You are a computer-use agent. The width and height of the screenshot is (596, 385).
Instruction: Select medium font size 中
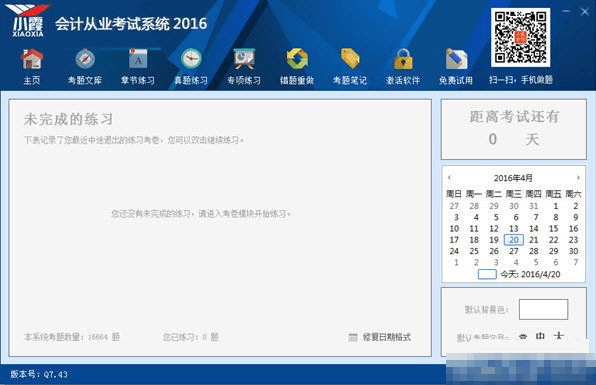(x=540, y=336)
